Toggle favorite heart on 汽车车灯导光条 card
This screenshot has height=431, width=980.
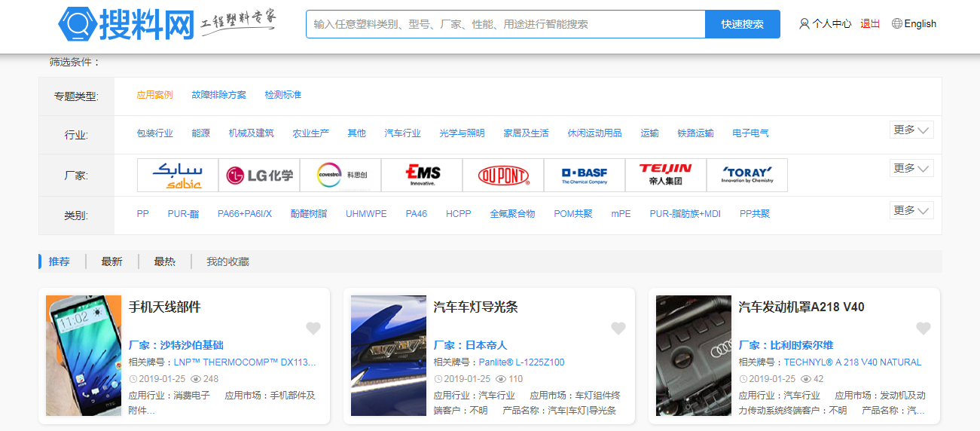coord(618,328)
